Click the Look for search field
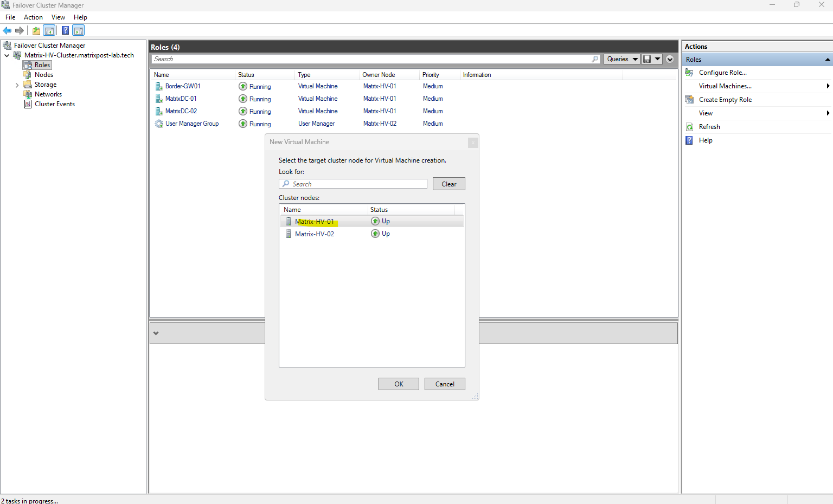833x504 pixels. 353,184
